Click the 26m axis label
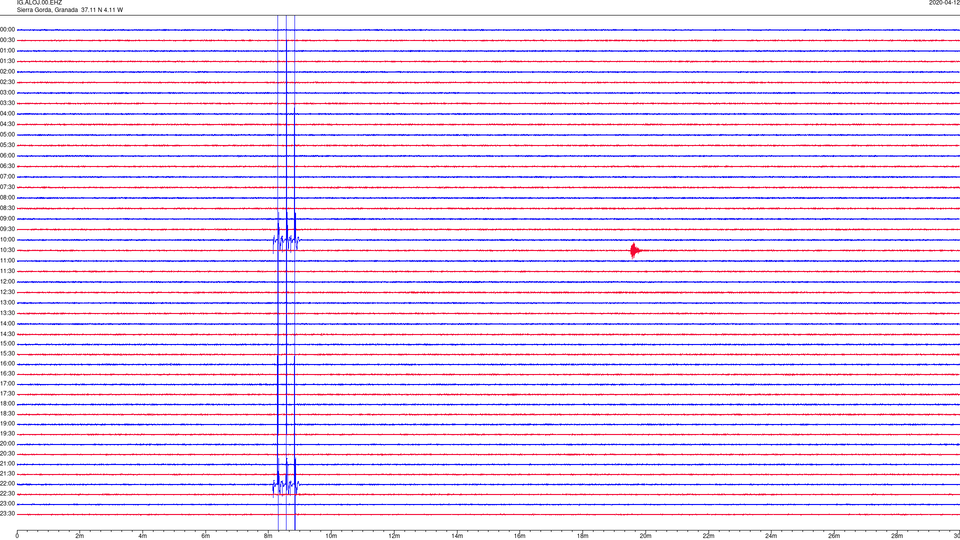The width and height of the screenshot is (960, 540). click(834, 536)
